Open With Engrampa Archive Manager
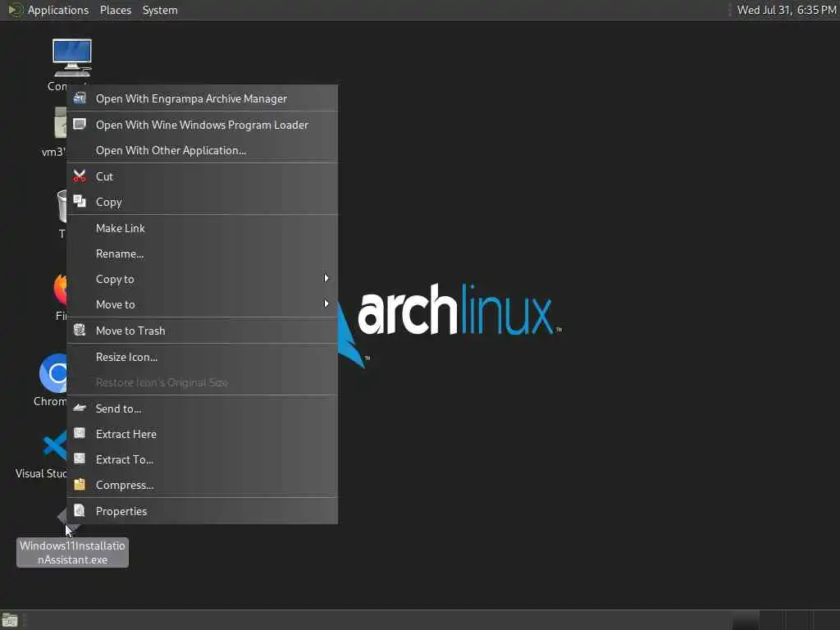 pos(203,98)
